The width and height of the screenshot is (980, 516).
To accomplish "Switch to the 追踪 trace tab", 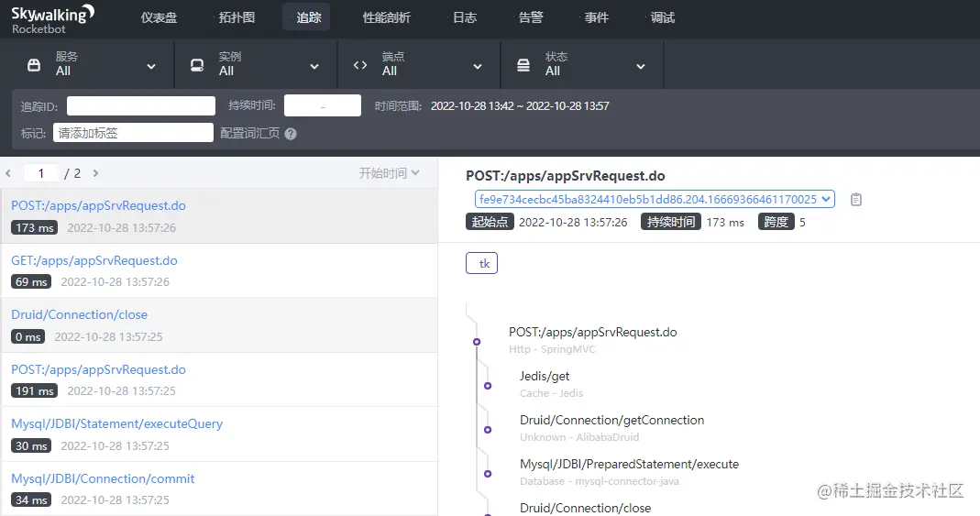I will [x=308, y=17].
